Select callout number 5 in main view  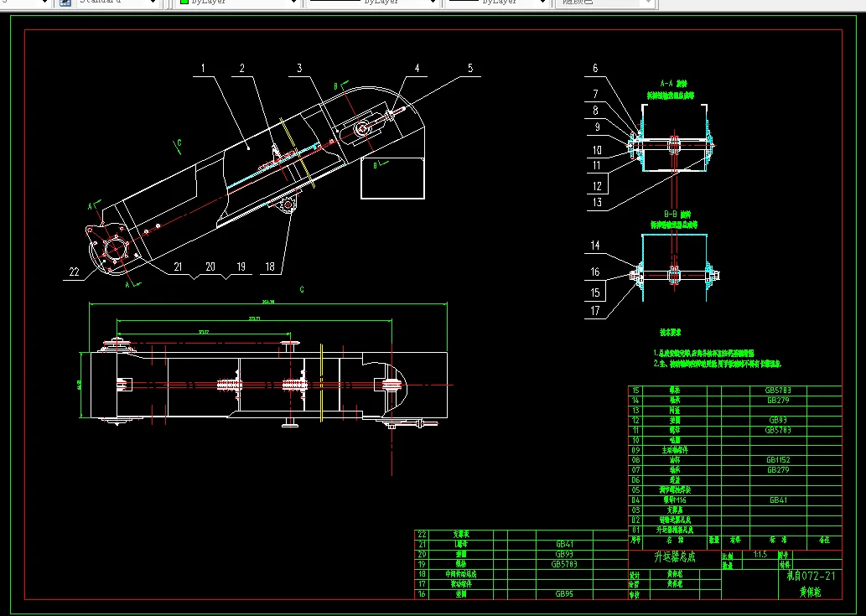[x=470, y=68]
